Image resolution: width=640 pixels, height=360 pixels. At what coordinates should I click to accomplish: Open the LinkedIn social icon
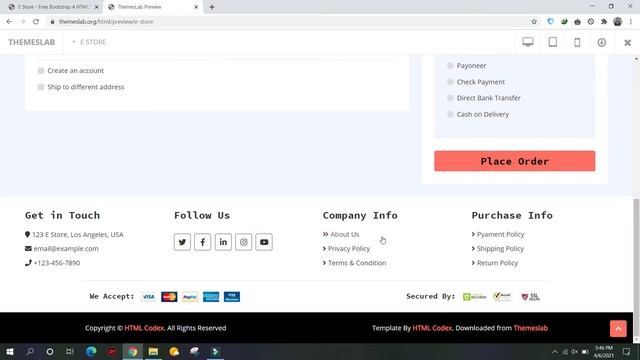coord(223,242)
